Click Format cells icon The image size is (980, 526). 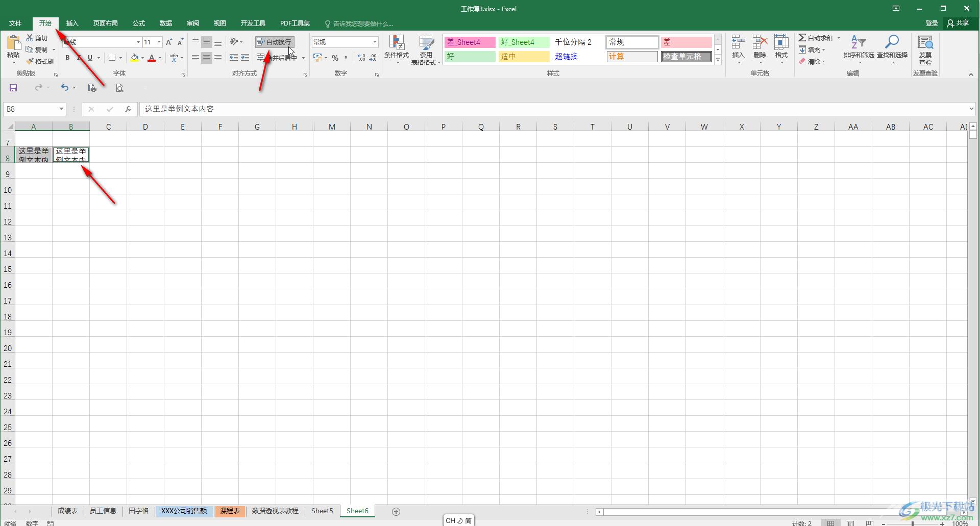(x=781, y=42)
